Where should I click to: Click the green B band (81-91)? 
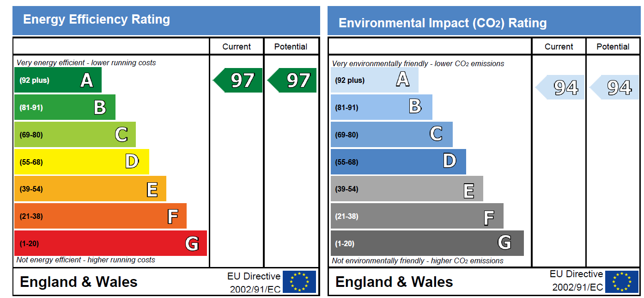click(65, 107)
